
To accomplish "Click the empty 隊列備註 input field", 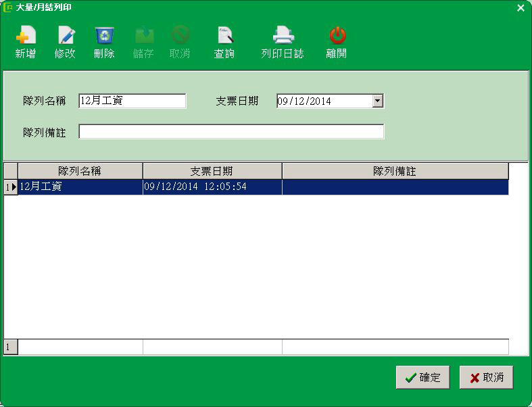I will [x=231, y=132].
